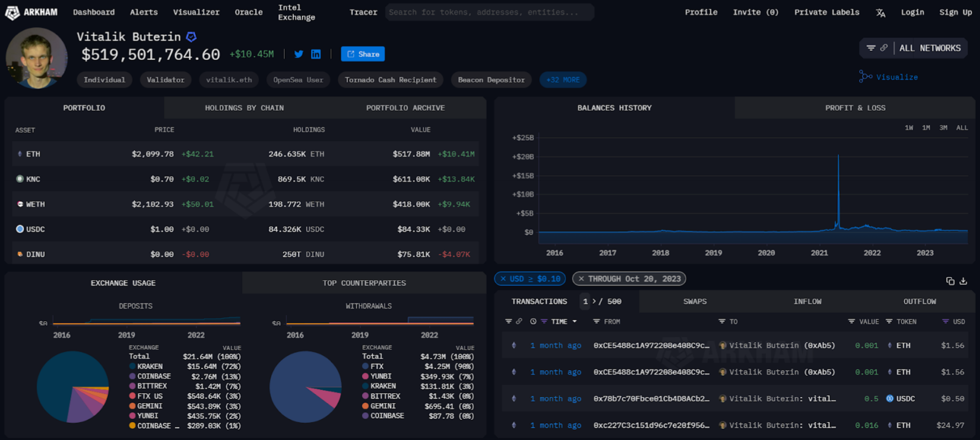Screen dimensions: 980x440
Task: Click the vitalik.eth tag
Action: click(229, 80)
